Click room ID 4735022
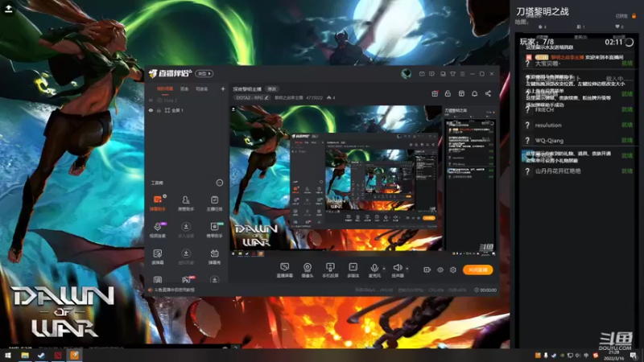The image size is (644, 362). 314,97
